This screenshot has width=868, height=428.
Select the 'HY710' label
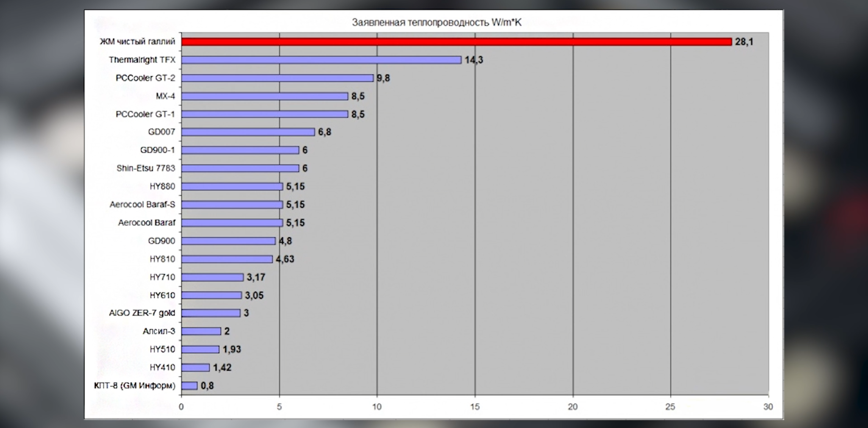pos(162,277)
